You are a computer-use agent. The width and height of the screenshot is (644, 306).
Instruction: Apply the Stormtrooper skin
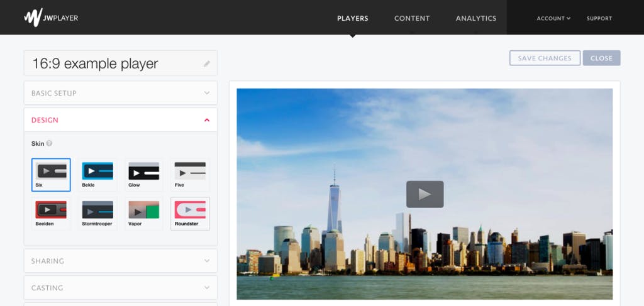point(97,214)
